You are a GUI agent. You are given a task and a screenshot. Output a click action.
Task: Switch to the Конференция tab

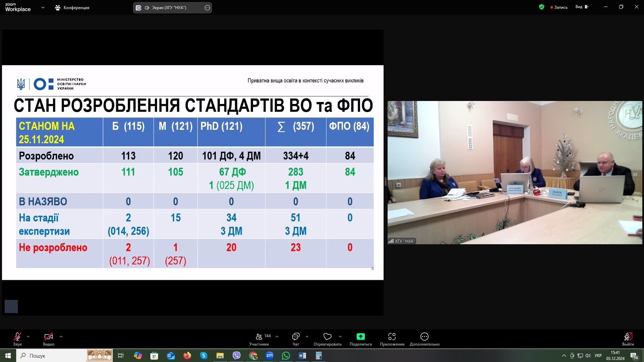point(72,7)
